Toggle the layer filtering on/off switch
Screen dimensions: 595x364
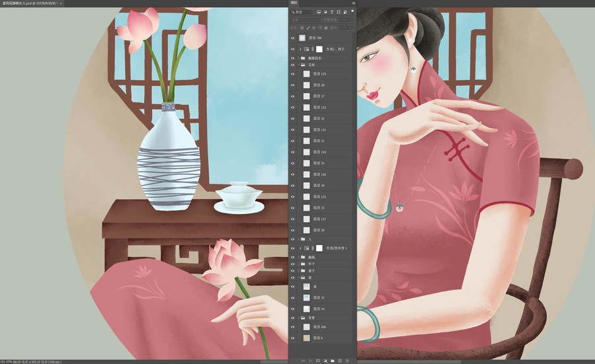tap(352, 12)
